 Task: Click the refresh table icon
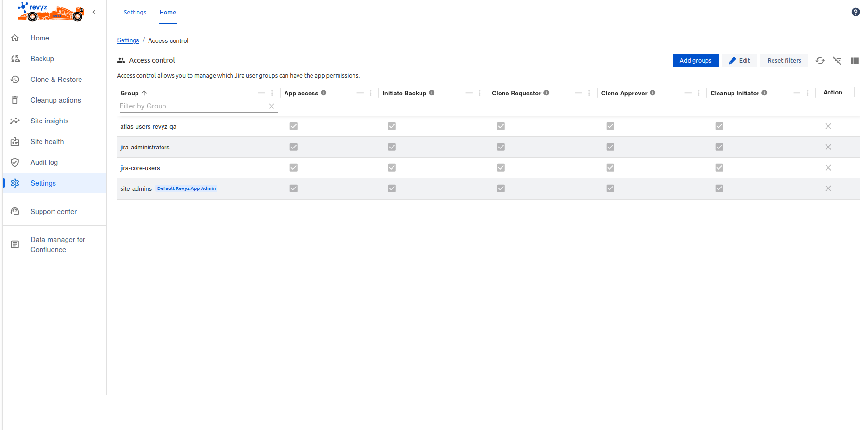(x=820, y=61)
